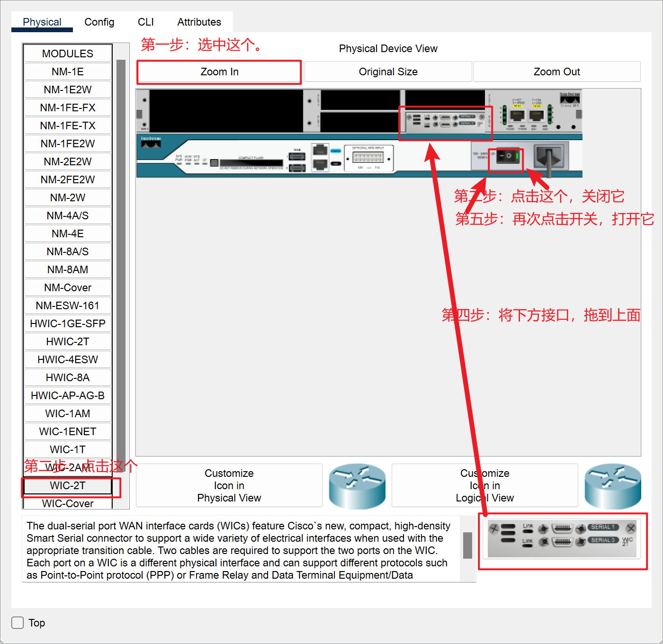Open the Config tab
The image size is (663, 644).
[x=99, y=22]
